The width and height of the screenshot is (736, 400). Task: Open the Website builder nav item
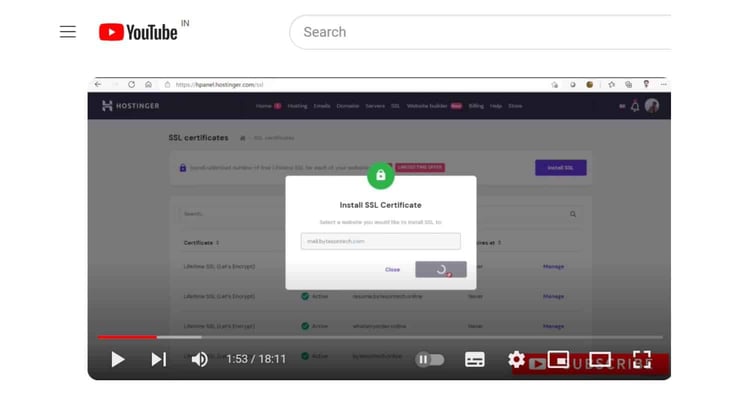coord(427,106)
